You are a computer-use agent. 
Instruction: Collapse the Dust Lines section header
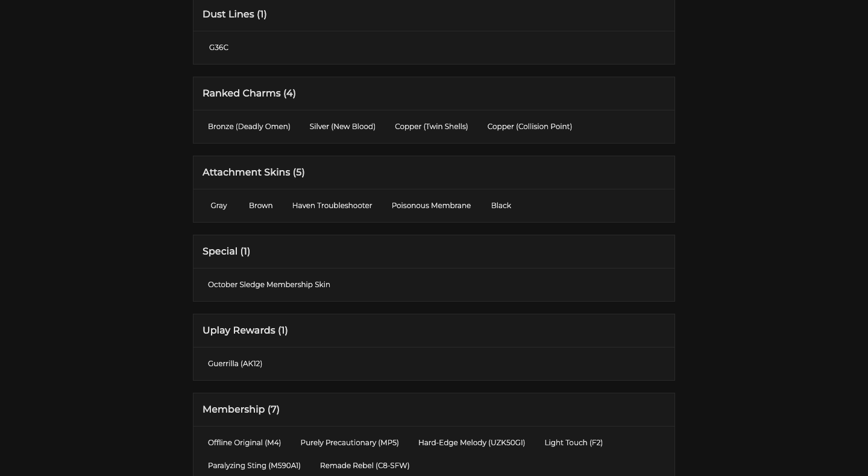[x=234, y=14]
